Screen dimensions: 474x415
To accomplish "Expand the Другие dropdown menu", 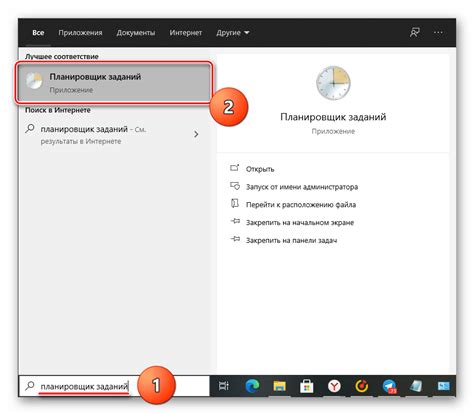I will pyautogui.click(x=233, y=33).
